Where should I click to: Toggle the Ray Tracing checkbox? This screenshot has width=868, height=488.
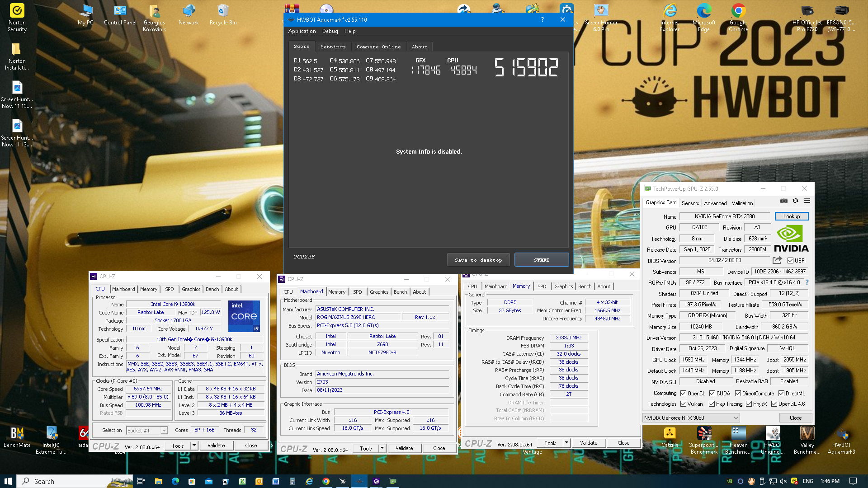point(712,404)
